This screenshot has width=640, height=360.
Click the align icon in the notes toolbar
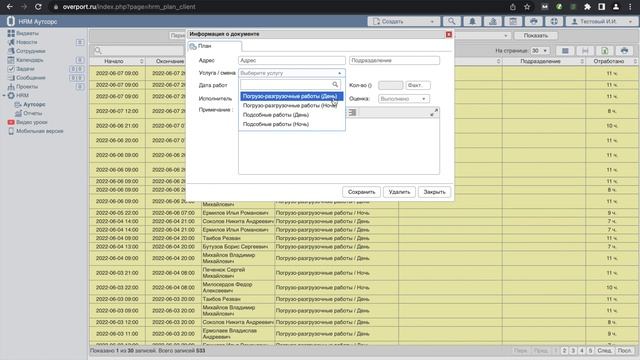click(352, 112)
